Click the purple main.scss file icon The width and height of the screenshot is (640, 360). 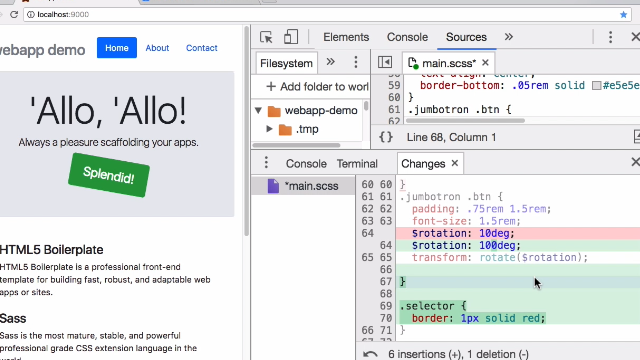(273, 186)
